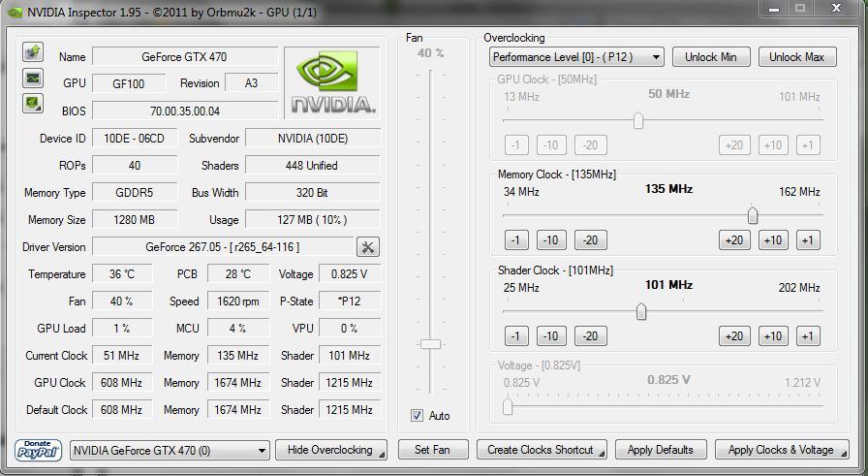The height and width of the screenshot is (476, 868).
Task: Increase Memory Clock by 10 MHz
Action: (773, 240)
